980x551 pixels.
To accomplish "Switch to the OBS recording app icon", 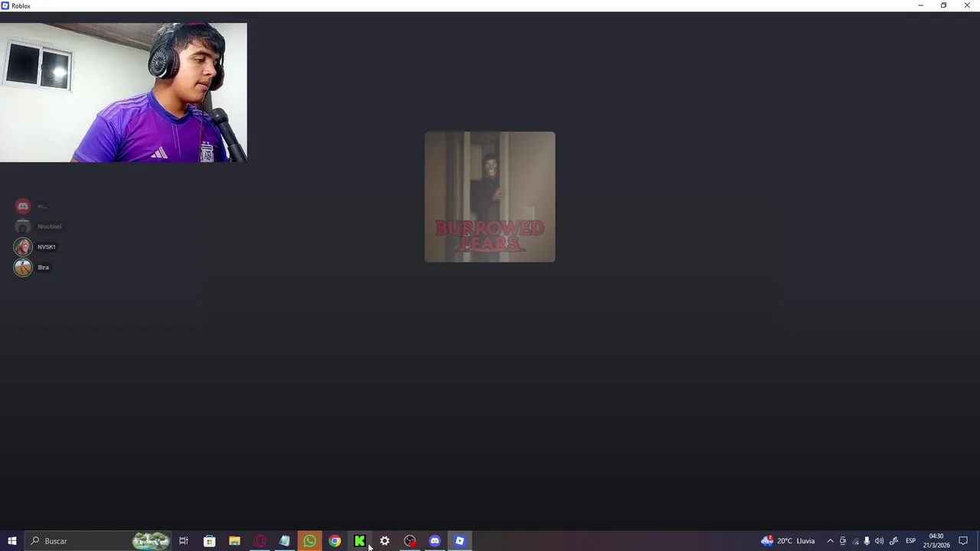I will [x=410, y=541].
